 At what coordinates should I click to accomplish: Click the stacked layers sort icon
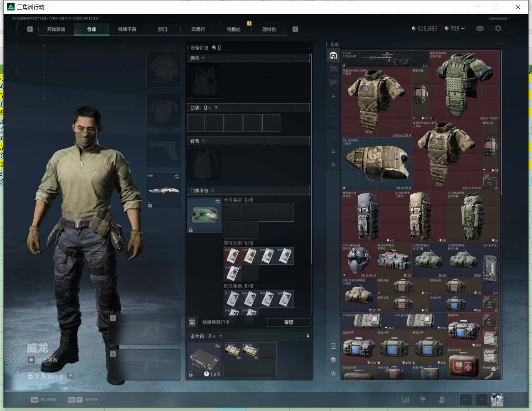(x=333, y=360)
